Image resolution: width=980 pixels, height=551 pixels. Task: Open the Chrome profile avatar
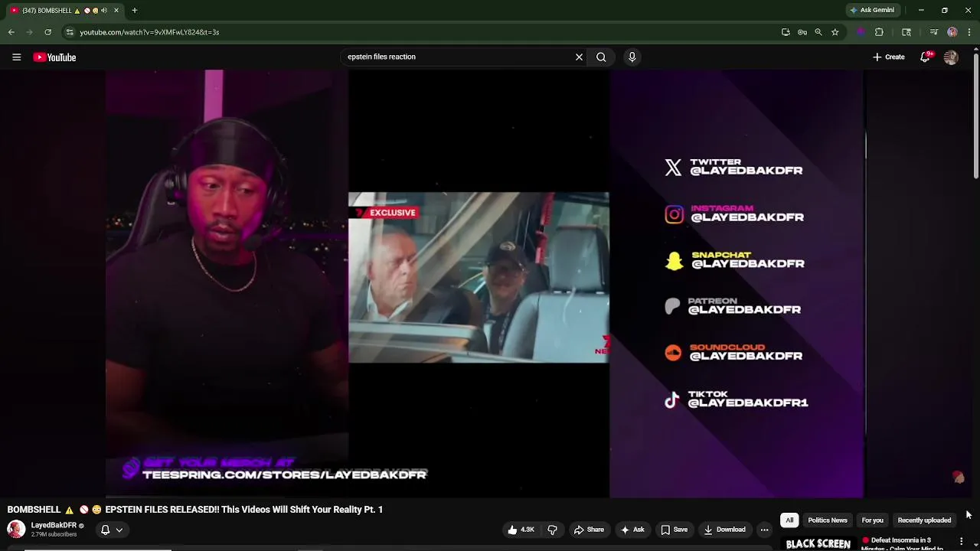(952, 32)
